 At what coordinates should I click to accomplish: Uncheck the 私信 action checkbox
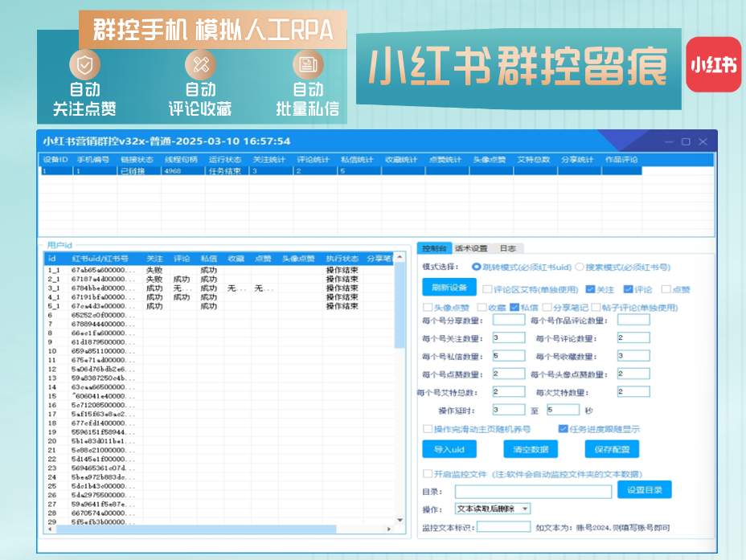pyautogui.click(x=514, y=308)
